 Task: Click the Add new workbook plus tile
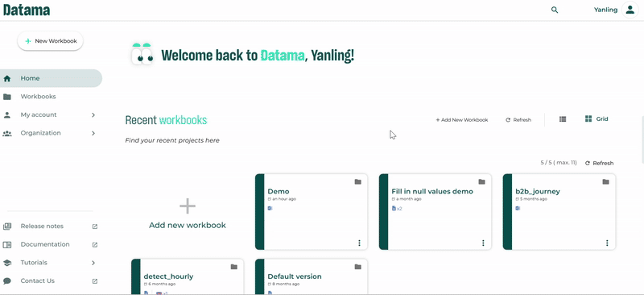188,211
